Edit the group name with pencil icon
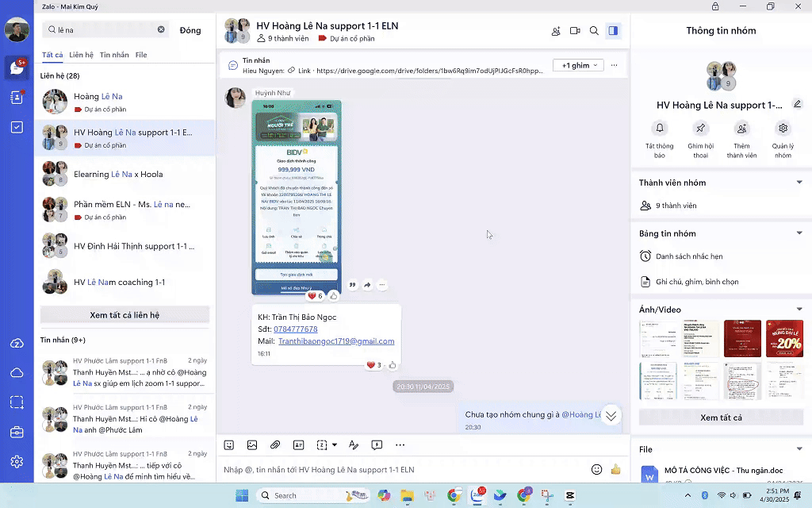The image size is (812, 508). click(x=798, y=105)
